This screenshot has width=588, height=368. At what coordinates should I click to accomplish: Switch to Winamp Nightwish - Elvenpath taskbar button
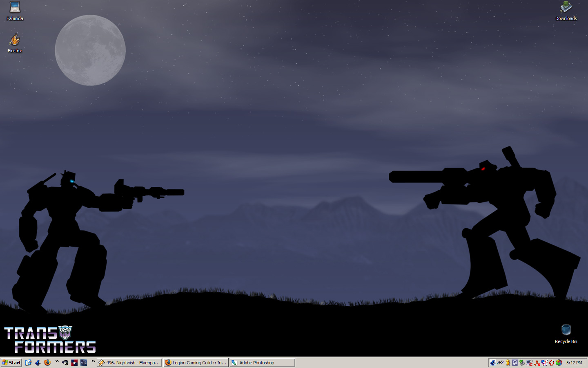point(129,363)
